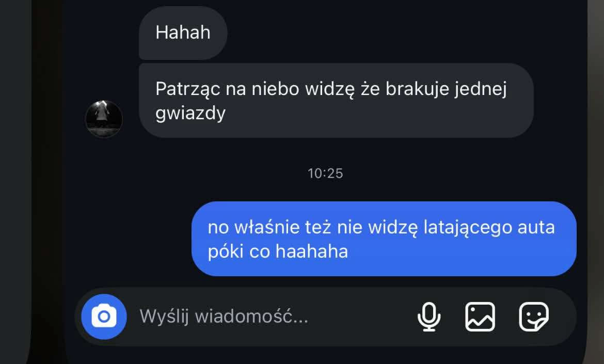Tap 'póki co haahaha' in sent bubble

pyautogui.click(x=278, y=251)
